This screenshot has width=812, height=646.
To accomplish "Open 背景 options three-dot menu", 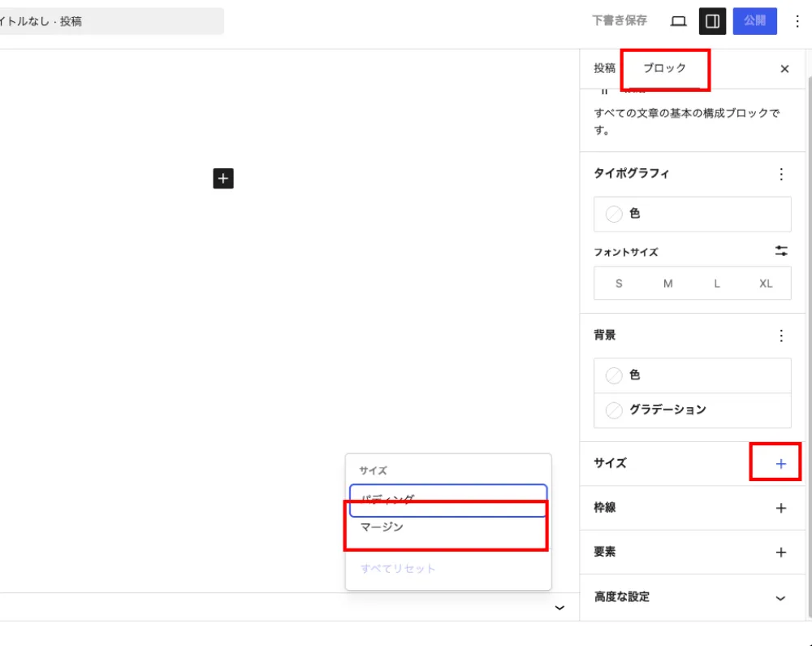I will 781,336.
